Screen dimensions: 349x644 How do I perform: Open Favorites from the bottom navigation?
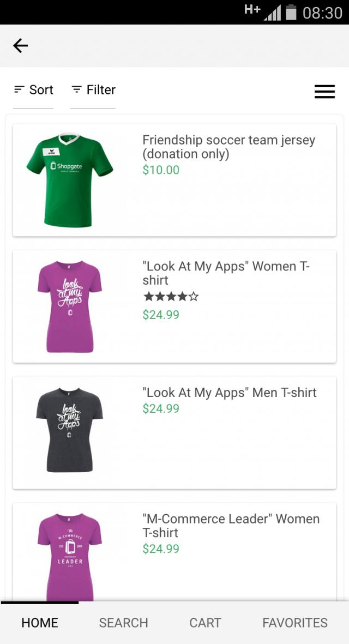pos(294,623)
